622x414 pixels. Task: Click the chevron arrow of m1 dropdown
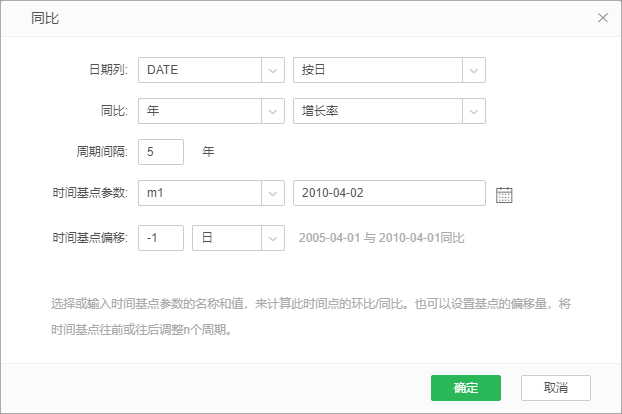pyautogui.click(x=273, y=194)
